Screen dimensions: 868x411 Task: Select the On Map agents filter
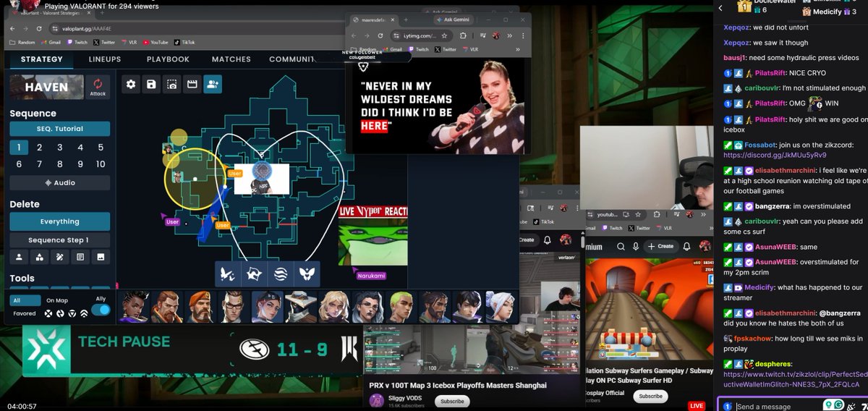(x=57, y=300)
